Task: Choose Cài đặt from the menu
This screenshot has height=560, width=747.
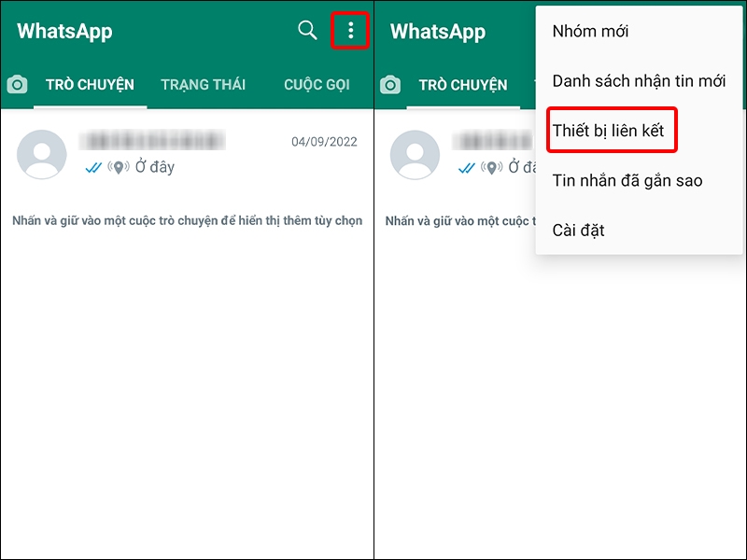Action: [x=580, y=230]
